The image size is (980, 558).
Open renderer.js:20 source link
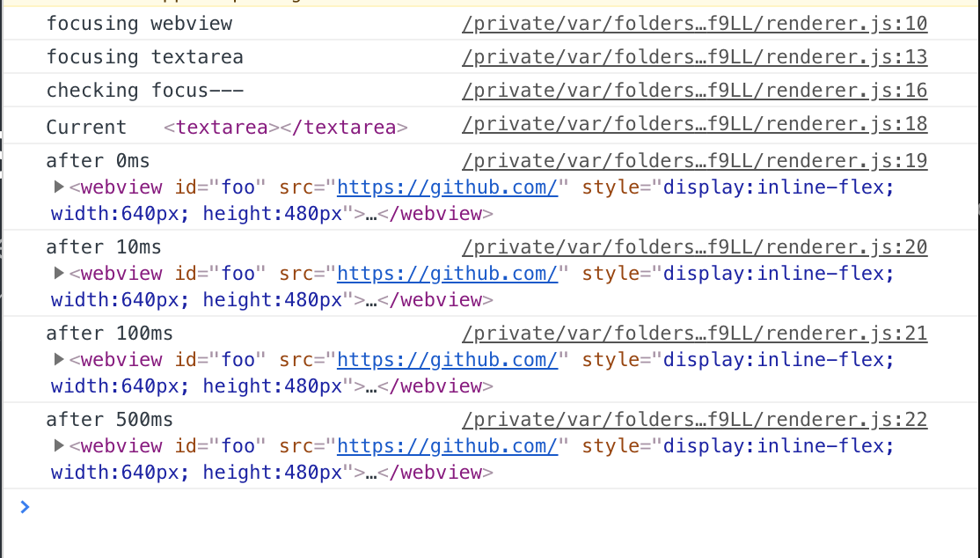(694, 247)
